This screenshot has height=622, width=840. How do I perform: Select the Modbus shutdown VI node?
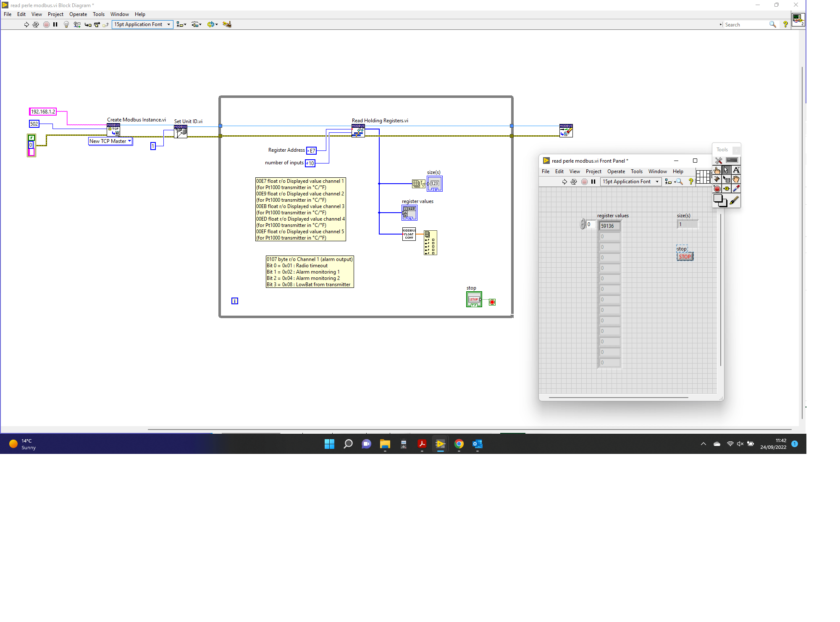(x=566, y=131)
